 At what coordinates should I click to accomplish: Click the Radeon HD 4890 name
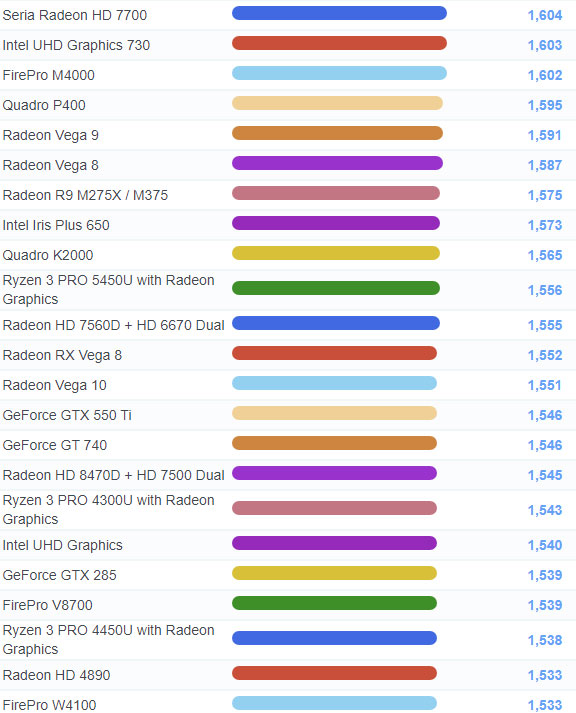56,675
